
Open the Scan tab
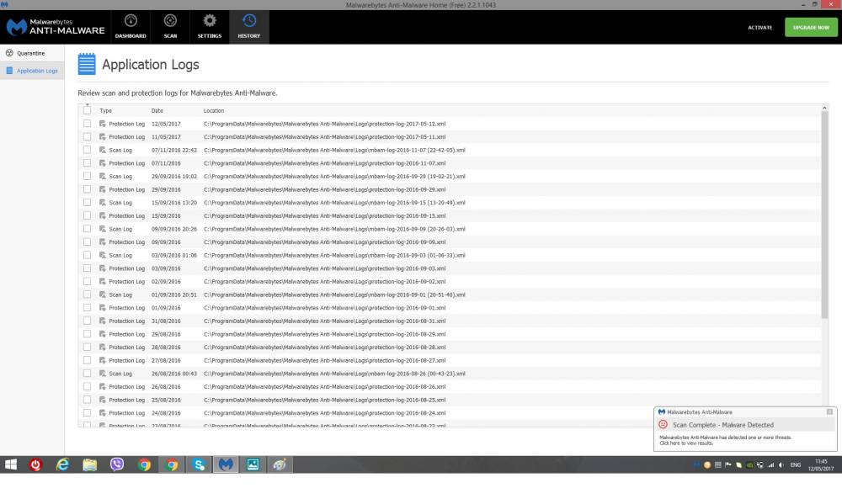pyautogui.click(x=170, y=27)
